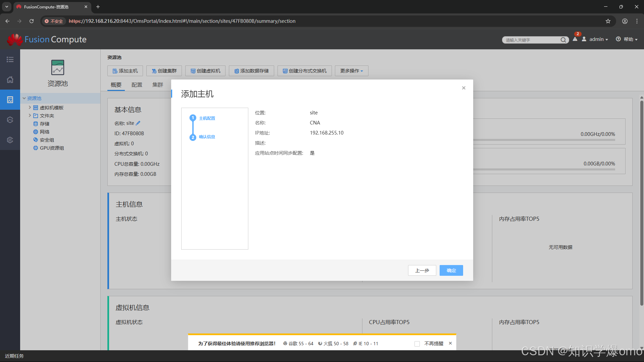Select the 安全组 icon in tree

pos(35,140)
